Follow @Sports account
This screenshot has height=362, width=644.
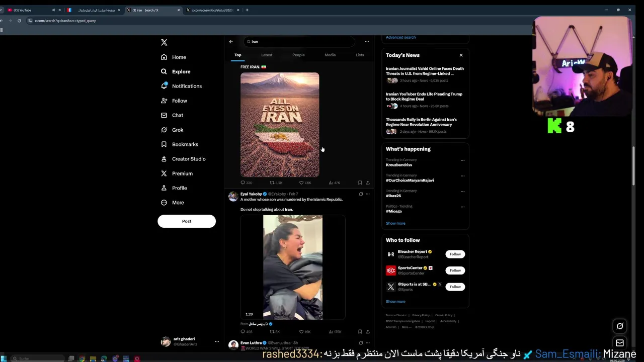point(455,287)
